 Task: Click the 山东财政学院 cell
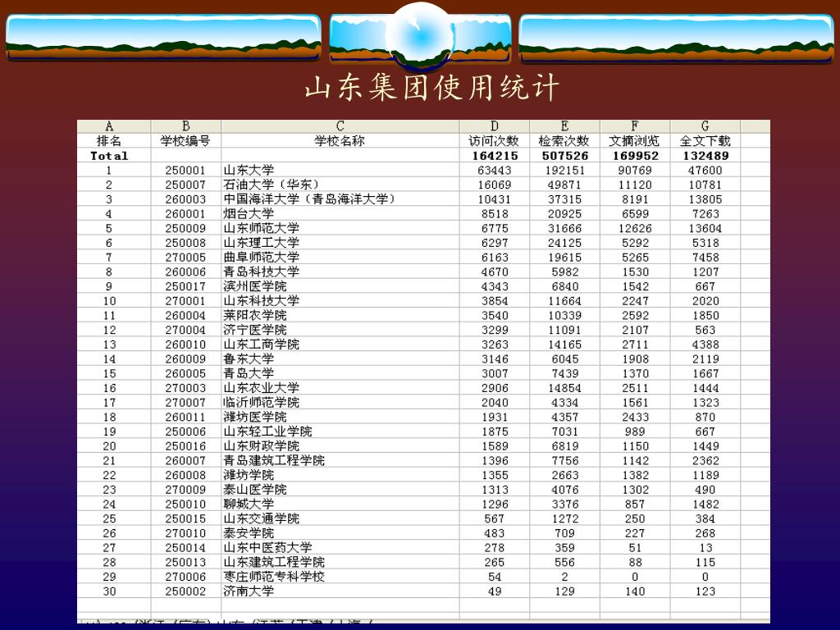coord(340,445)
